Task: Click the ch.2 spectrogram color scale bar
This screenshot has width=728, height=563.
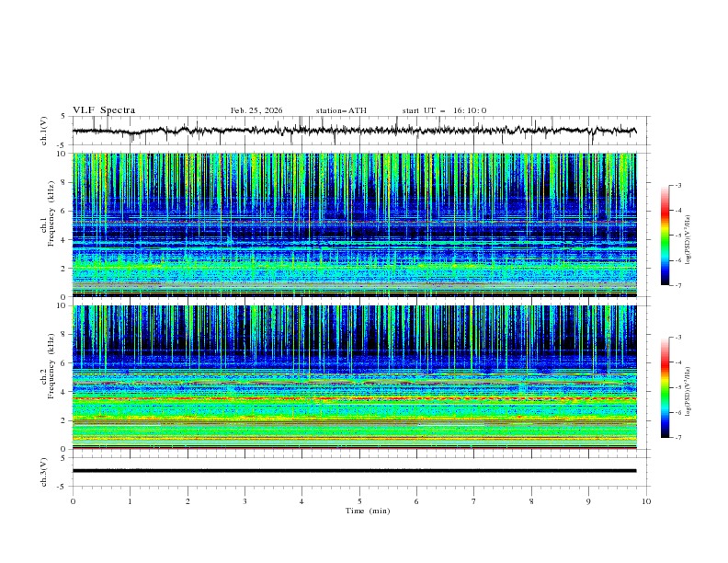Action: [665, 387]
